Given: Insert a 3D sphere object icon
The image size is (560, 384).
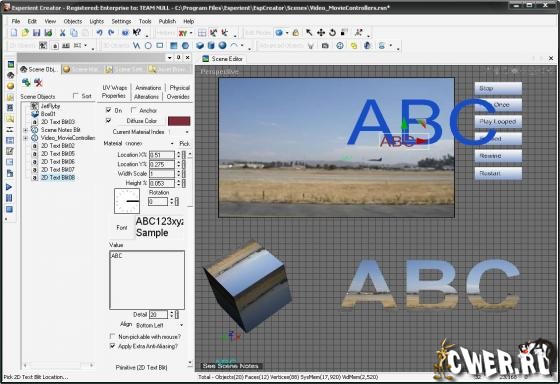Looking at the screenshot, I should pyautogui.click(x=222, y=46).
